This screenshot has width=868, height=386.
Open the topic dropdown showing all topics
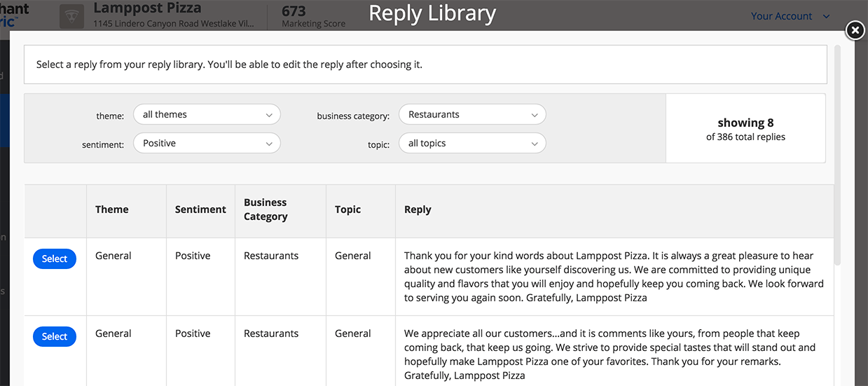pos(472,144)
